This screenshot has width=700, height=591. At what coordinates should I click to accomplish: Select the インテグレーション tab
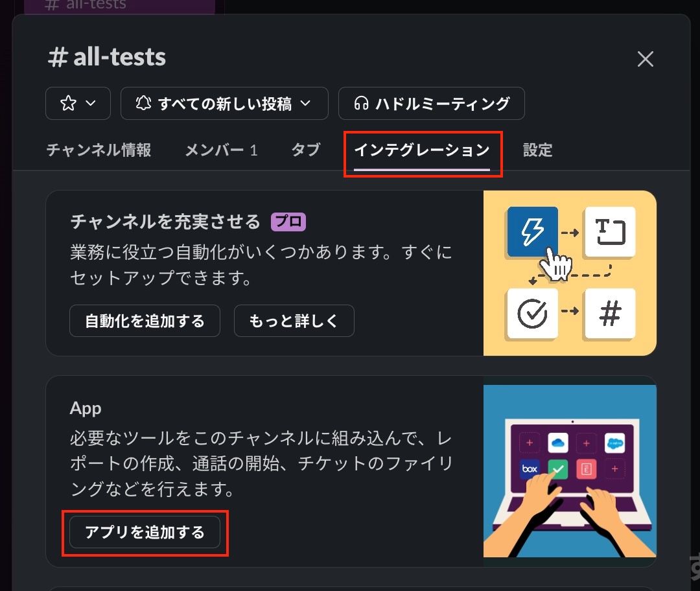[421, 150]
